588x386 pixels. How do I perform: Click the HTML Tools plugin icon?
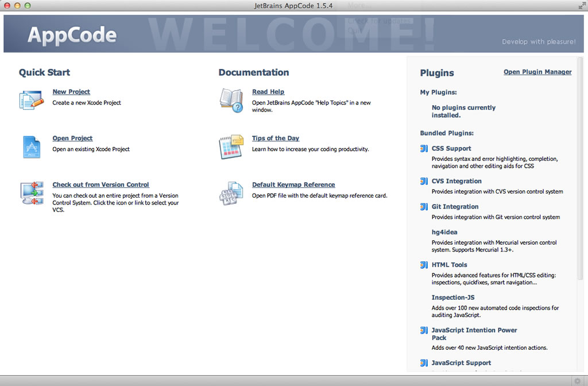coord(424,265)
